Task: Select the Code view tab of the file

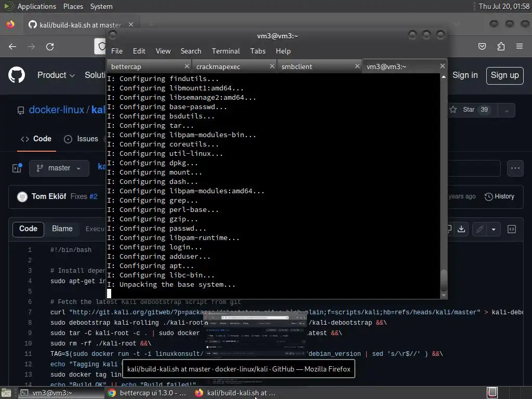Action: (28, 229)
